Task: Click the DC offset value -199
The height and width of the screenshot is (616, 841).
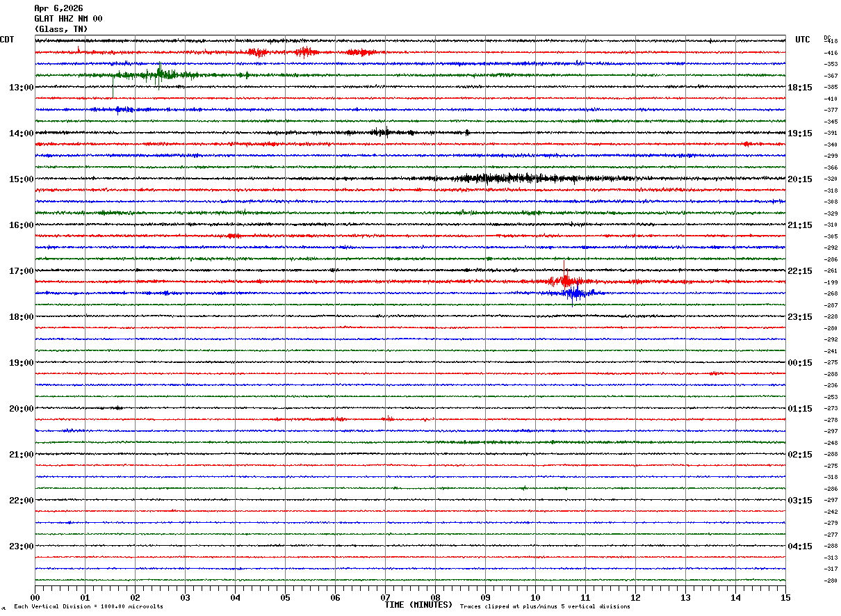Action: (x=831, y=282)
